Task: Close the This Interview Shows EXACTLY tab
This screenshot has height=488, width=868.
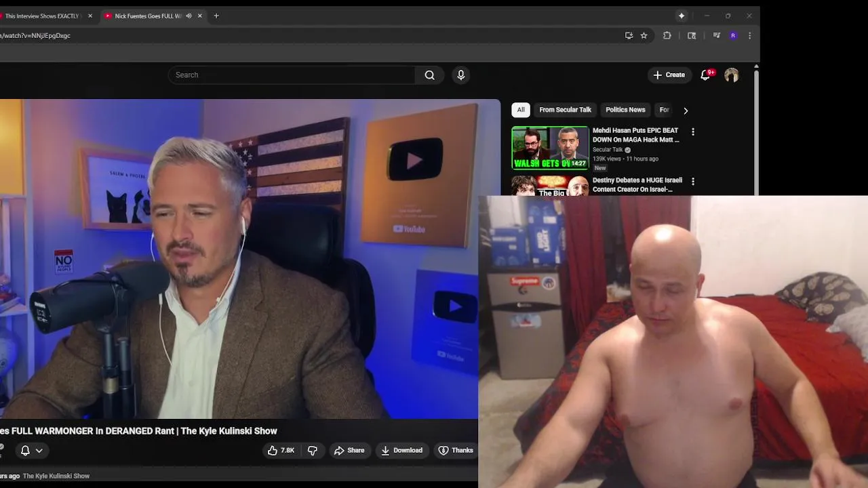Action: pos(90,16)
